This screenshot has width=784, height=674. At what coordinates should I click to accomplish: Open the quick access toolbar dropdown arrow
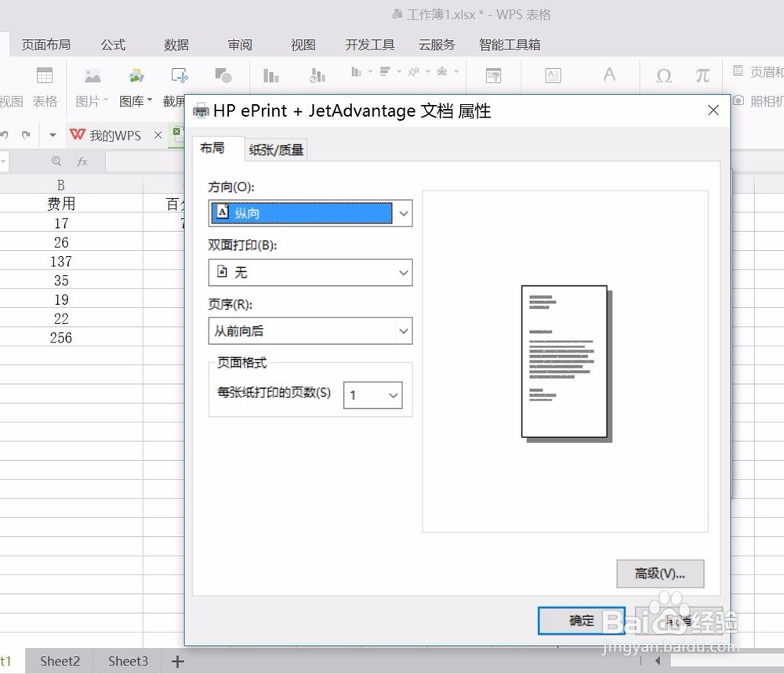coord(53,135)
